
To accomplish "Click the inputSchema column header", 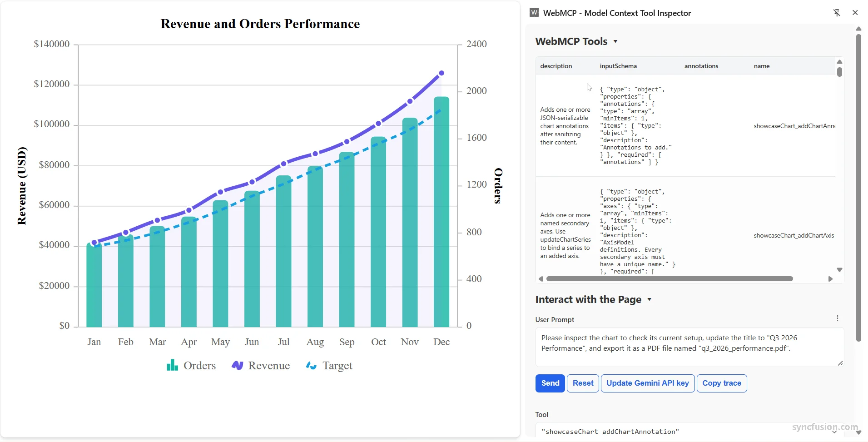I will pos(618,66).
